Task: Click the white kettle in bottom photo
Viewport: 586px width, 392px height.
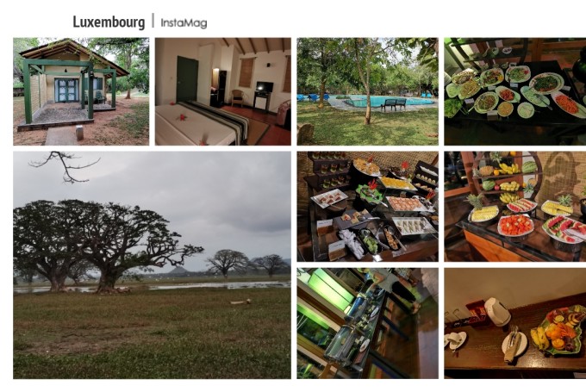Action: tap(497, 312)
